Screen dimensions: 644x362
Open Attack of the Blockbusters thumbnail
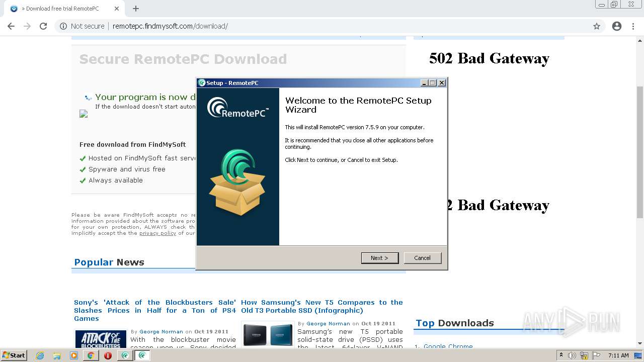[x=101, y=339]
